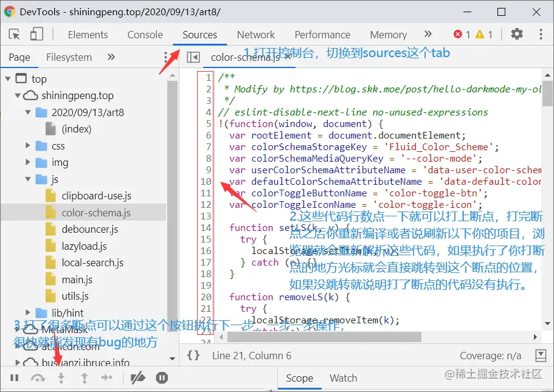The image size is (554, 392).
Task: Toggle pause on exceptions icon
Action: [162, 378]
